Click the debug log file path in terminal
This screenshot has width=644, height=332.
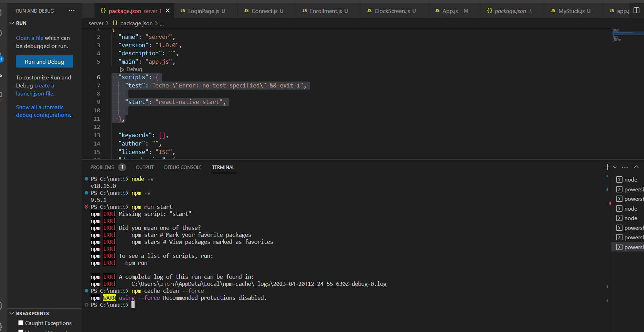(x=259, y=284)
